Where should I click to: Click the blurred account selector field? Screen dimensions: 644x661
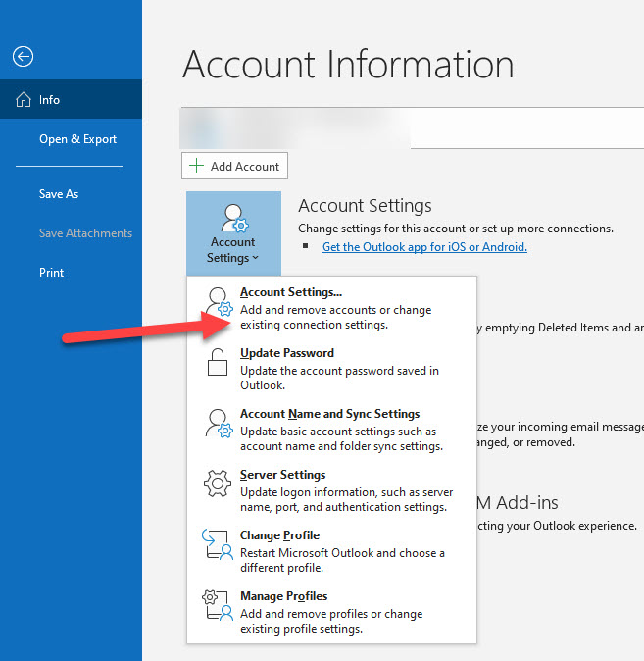point(412,127)
